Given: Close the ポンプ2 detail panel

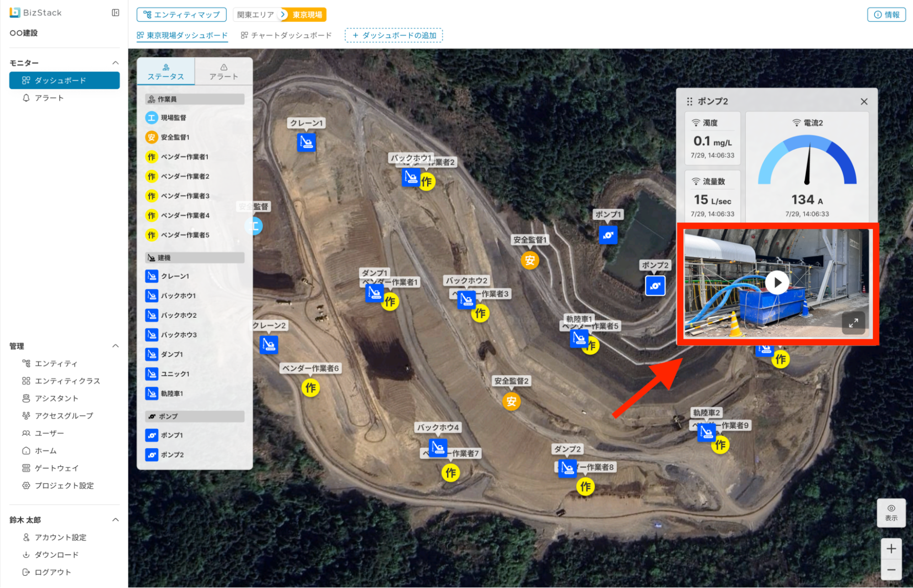Looking at the screenshot, I should (x=864, y=101).
